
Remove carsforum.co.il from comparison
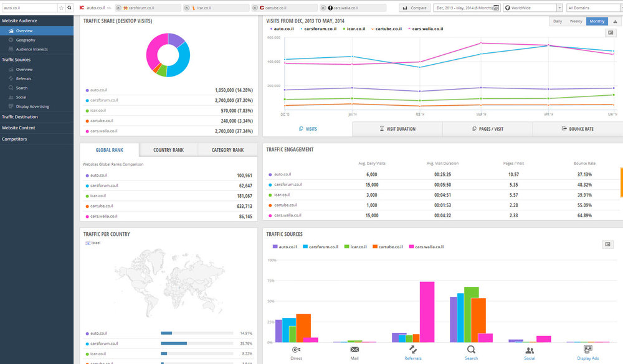[x=119, y=7]
